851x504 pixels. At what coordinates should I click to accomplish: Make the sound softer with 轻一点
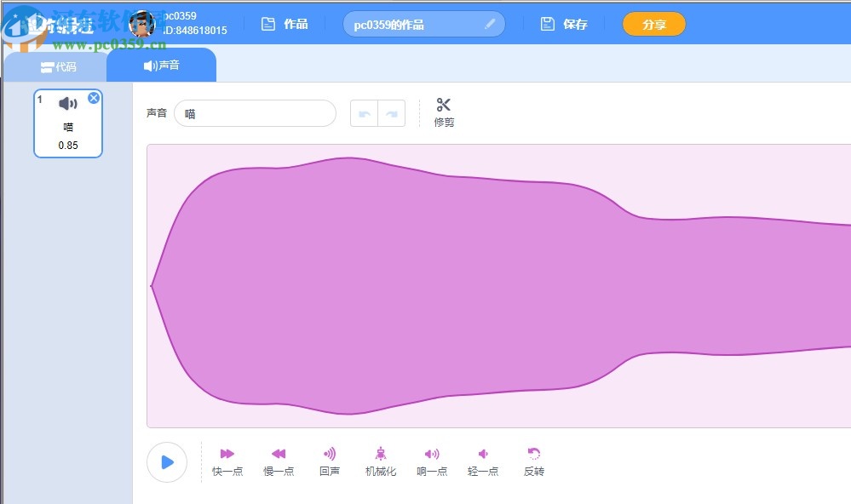[x=483, y=460]
